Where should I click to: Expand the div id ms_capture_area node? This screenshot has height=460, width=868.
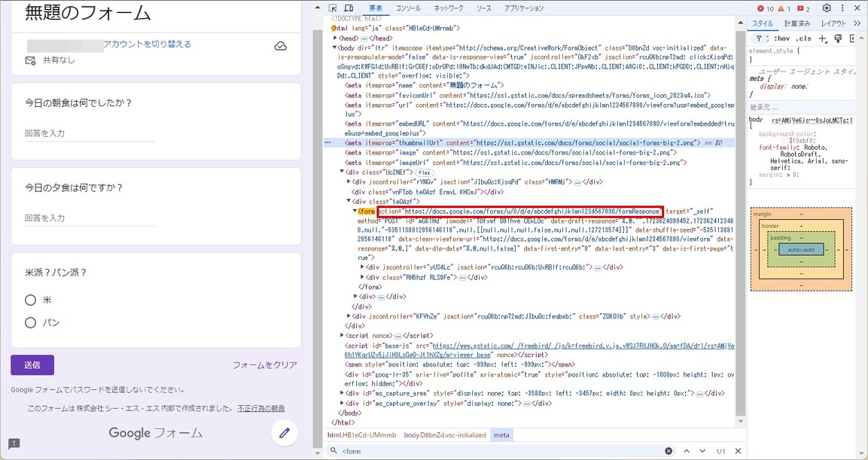(342, 394)
